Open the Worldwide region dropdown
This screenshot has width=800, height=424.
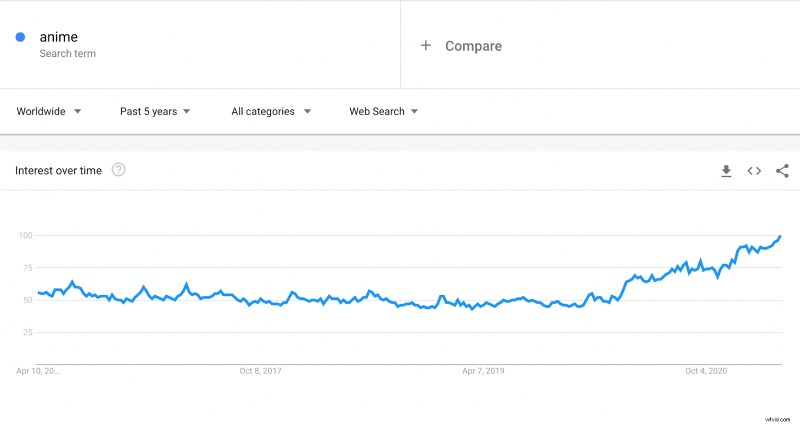click(x=48, y=111)
